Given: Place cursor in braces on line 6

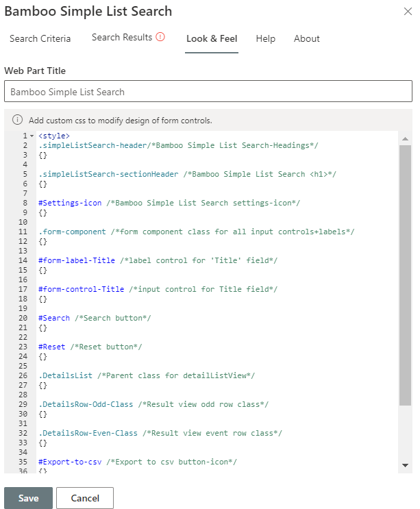Looking at the screenshot, I should coord(43,184).
